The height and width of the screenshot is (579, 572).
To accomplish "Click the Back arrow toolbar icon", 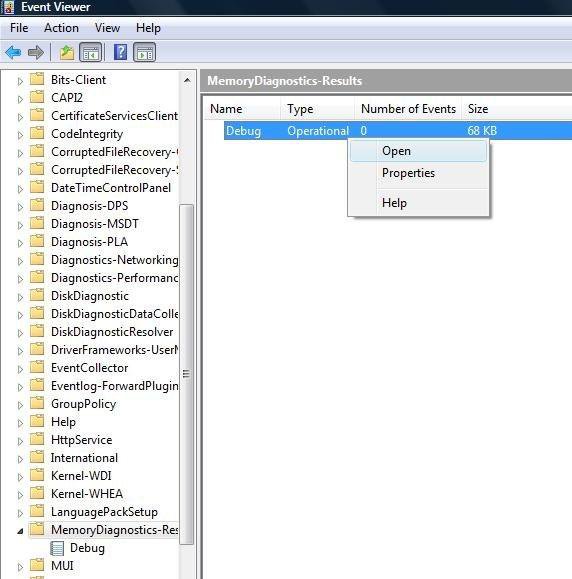I will 13,52.
